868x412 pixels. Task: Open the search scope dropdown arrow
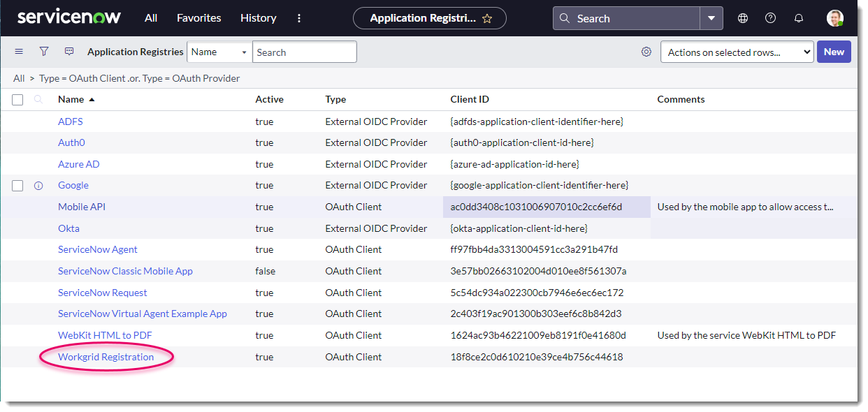pyautogui.click(x=711, y=18)
